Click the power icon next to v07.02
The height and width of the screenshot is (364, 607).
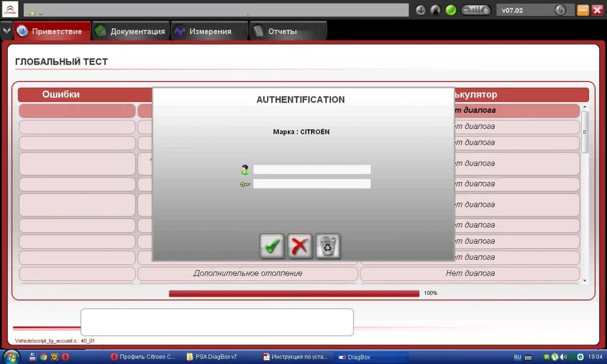pyautogui.click(x=560, y=10)
